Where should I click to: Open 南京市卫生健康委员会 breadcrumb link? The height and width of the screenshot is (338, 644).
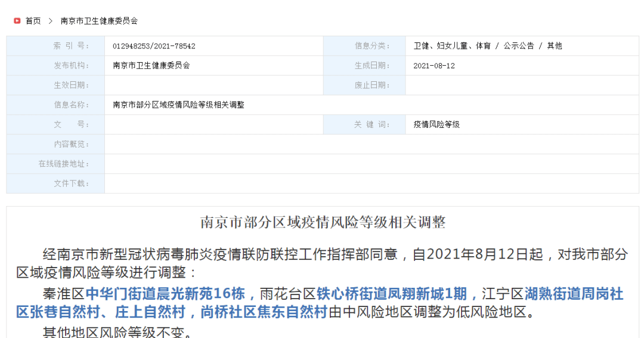(x=99, y=21)
